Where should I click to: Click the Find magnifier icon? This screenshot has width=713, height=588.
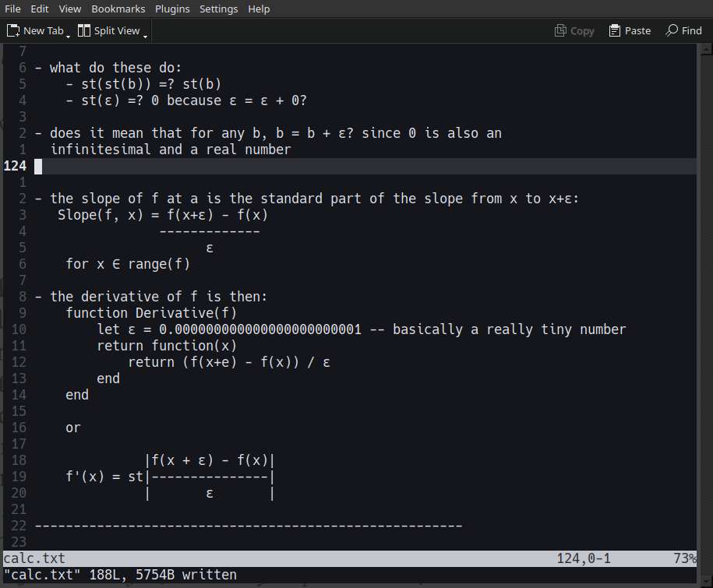pyautogui.click(x=672, y=30)
